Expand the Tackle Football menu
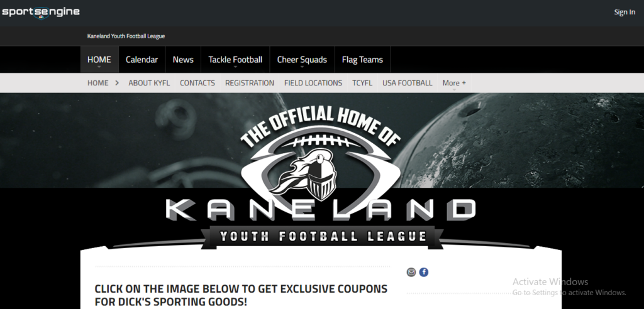This screenshot has height=309, width=644. [x=235, y=60]
